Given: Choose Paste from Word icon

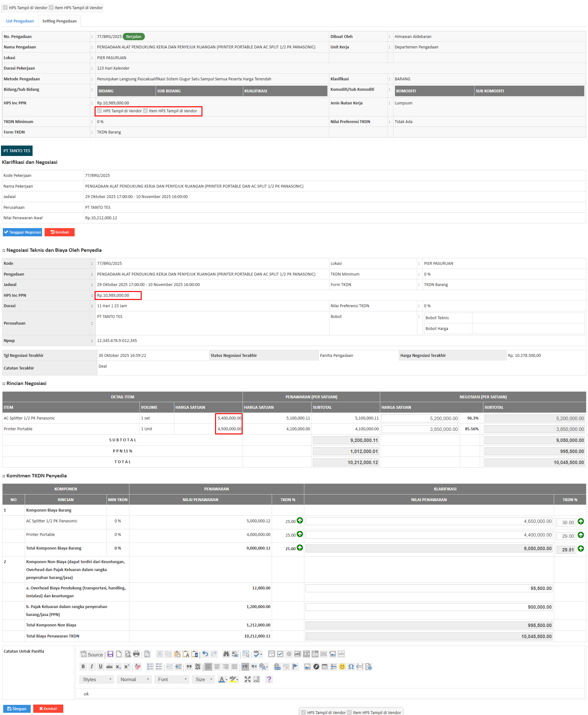Looking at the screenshot, I should coord(195,654).
